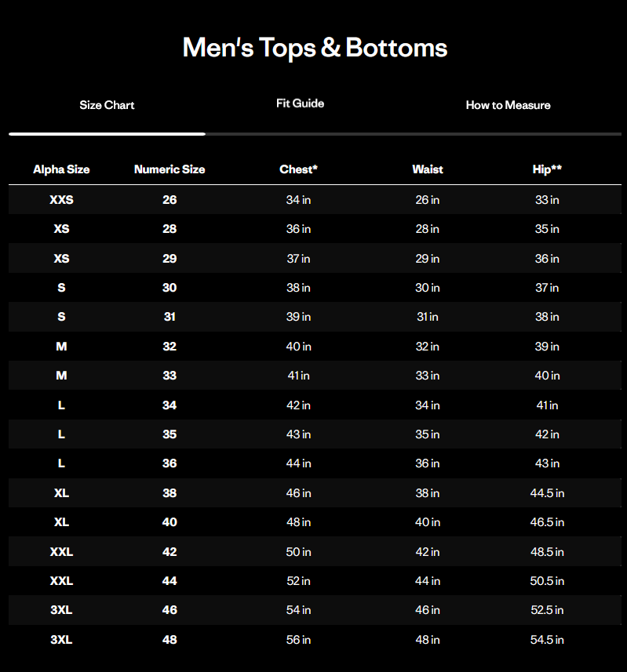627x672 pixels.
Task: Select the 50.5 in hip cell
Action: (x=547, y=581)
